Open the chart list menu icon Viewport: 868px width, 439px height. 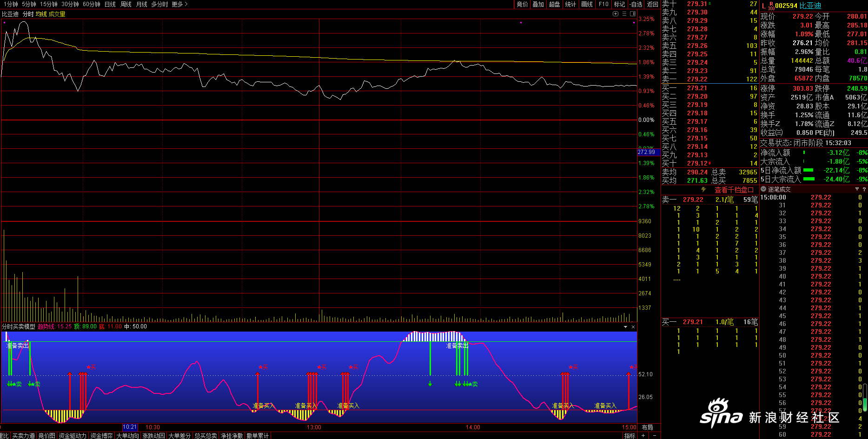click(624, 14)
